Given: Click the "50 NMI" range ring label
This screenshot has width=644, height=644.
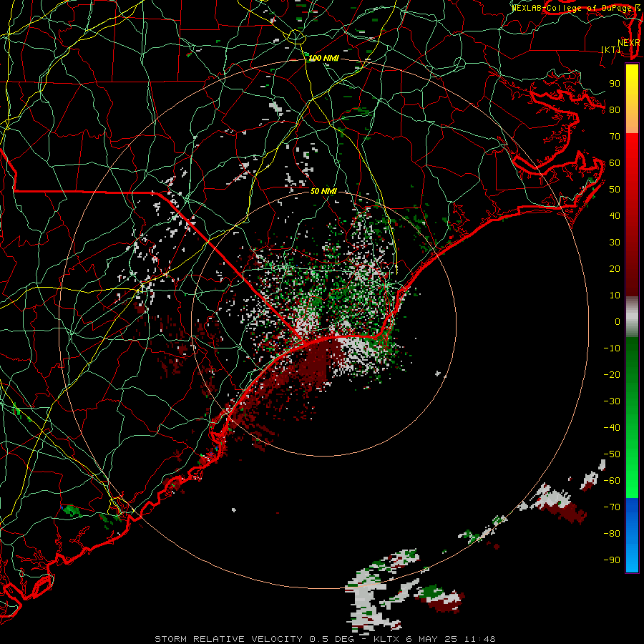Looking at the screenshot, I should coord(323,191).
